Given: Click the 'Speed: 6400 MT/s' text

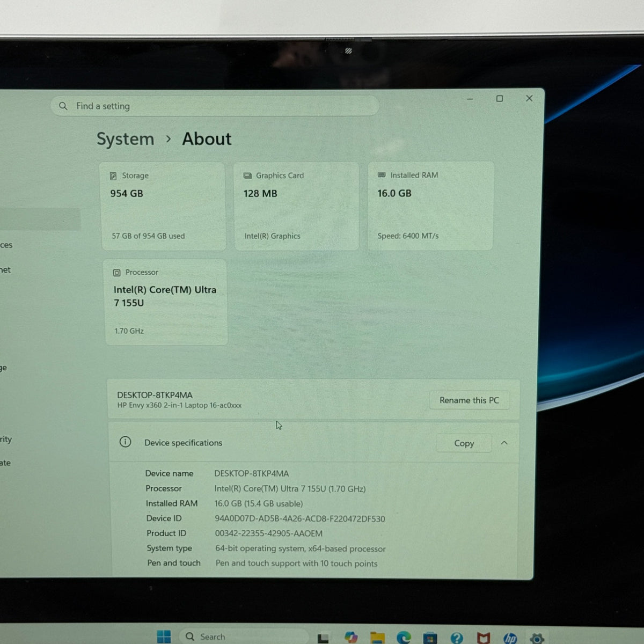Looking at the screenshot, I should [x=408, y=236].
